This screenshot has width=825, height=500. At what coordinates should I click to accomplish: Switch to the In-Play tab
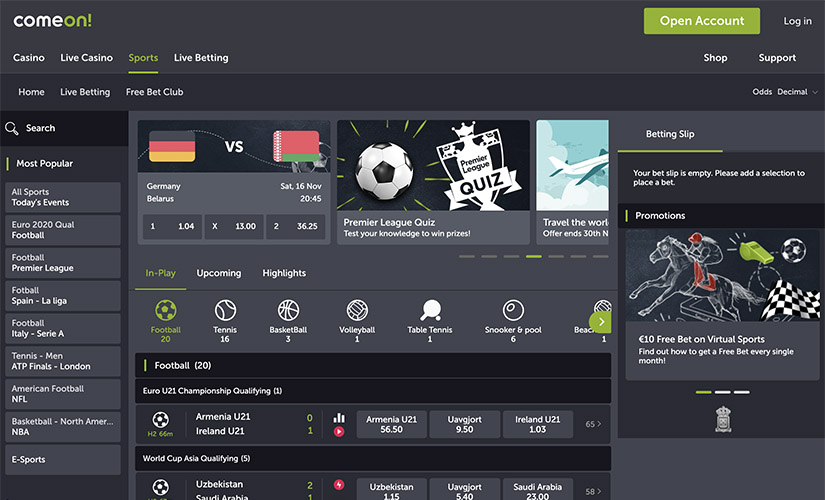pos(160,273)
